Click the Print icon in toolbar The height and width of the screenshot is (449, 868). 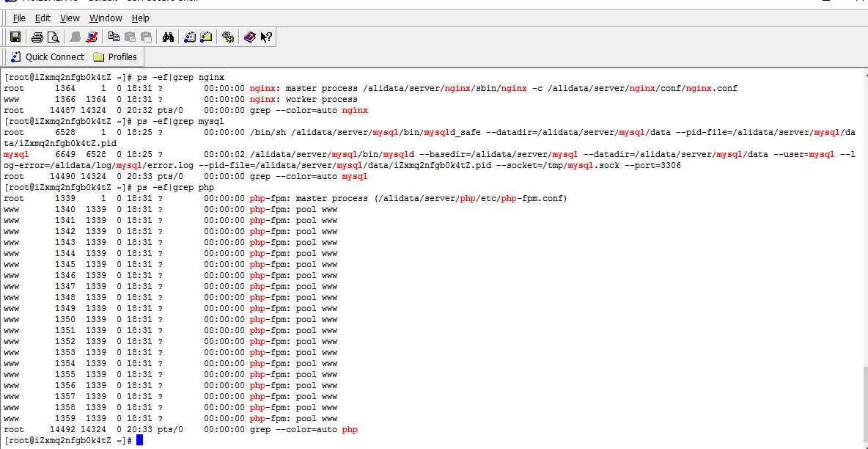37,37
